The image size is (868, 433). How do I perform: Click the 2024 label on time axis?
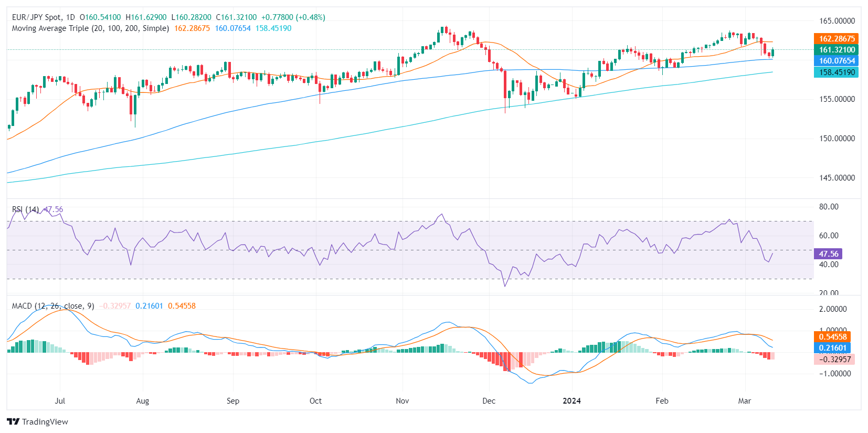click(x=571, y=401)
